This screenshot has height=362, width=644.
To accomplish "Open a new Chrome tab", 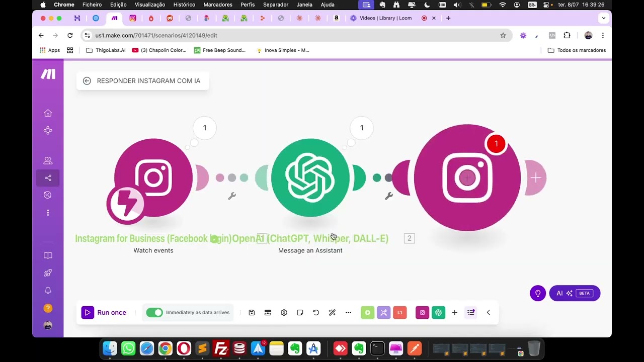I will click(448, 18).
